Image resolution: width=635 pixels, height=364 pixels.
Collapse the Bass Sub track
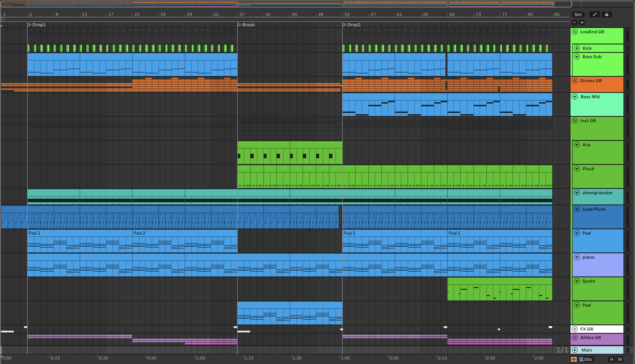(577, 57)
